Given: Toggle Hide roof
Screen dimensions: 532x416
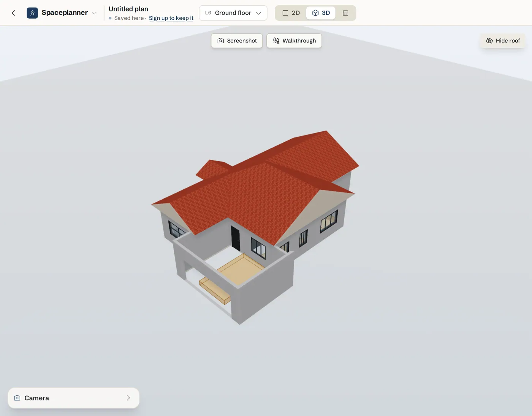Looking at the screenshot, I should tap(503, 41).
